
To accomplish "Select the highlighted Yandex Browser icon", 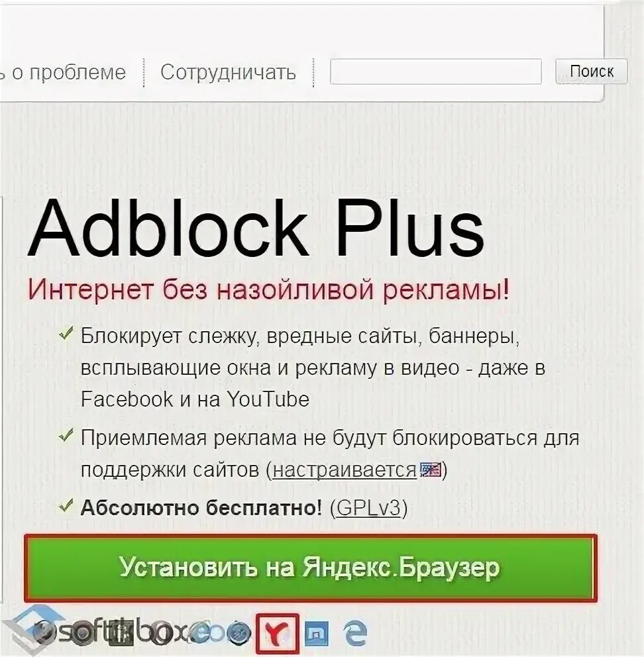I will click(278, 633).
